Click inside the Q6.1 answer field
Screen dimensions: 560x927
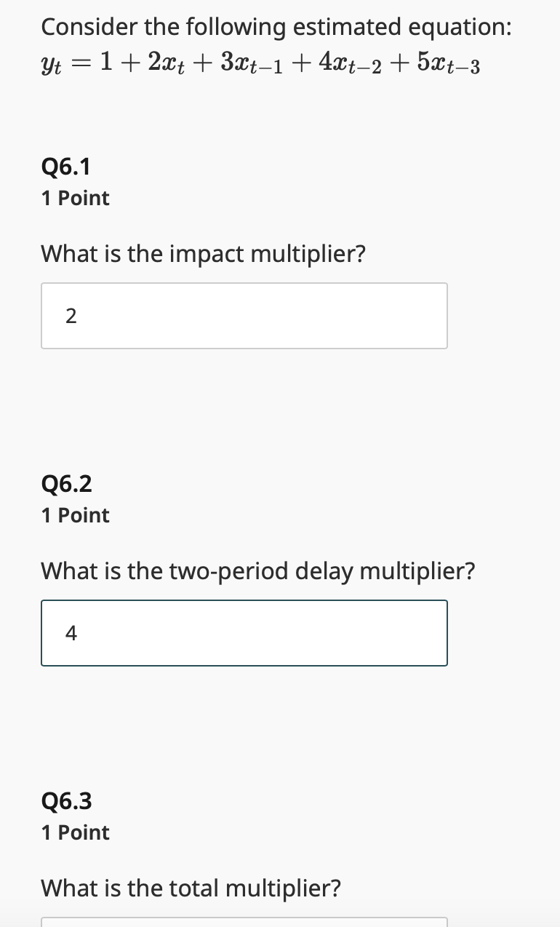click(x=244, y=315)
